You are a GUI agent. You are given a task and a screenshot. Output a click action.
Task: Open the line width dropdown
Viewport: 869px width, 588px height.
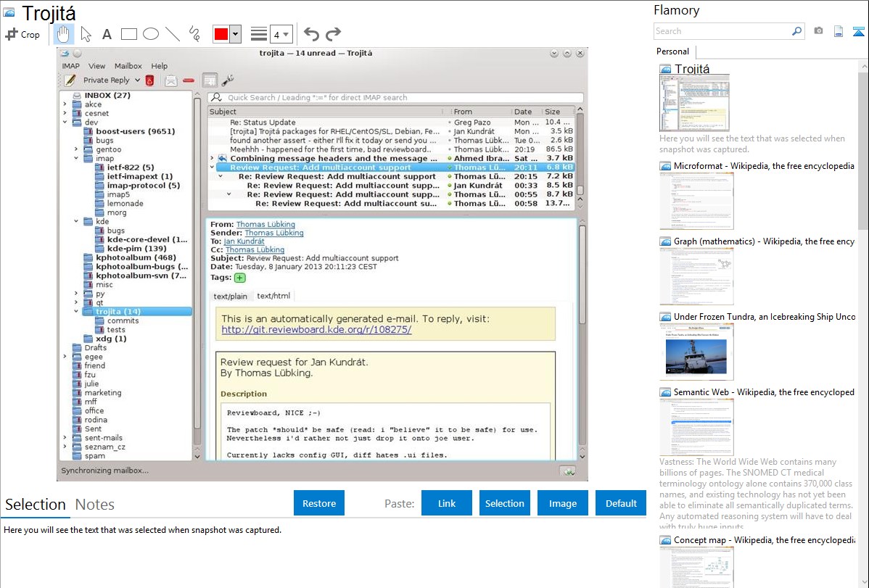pos(281,34)
